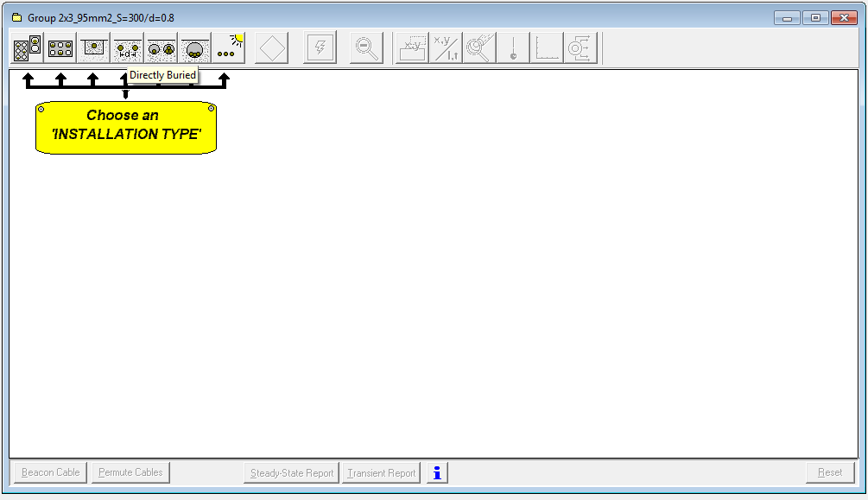Minimize the Group 2x3_95mm2 window

787,18
